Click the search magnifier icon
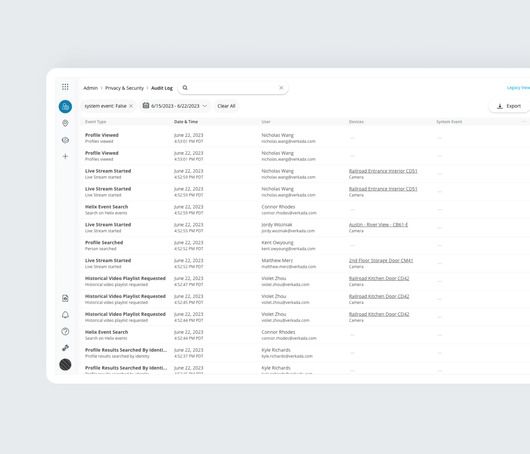 click(x=185, y=88)
